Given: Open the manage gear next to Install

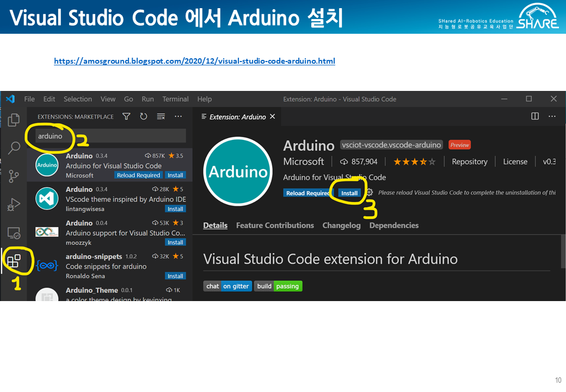Looking at the screenshot, I should tap(370, 193).
